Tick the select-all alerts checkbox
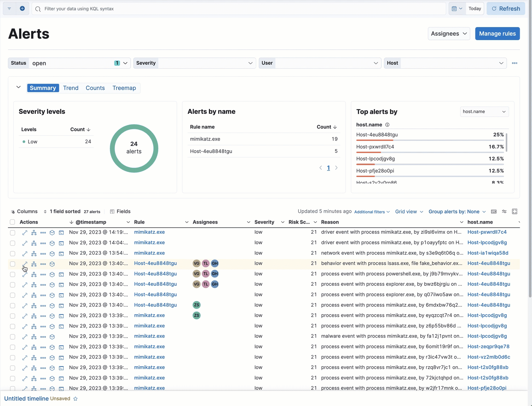The height and width of the screenshot is (406, 532). click(13, 222)
